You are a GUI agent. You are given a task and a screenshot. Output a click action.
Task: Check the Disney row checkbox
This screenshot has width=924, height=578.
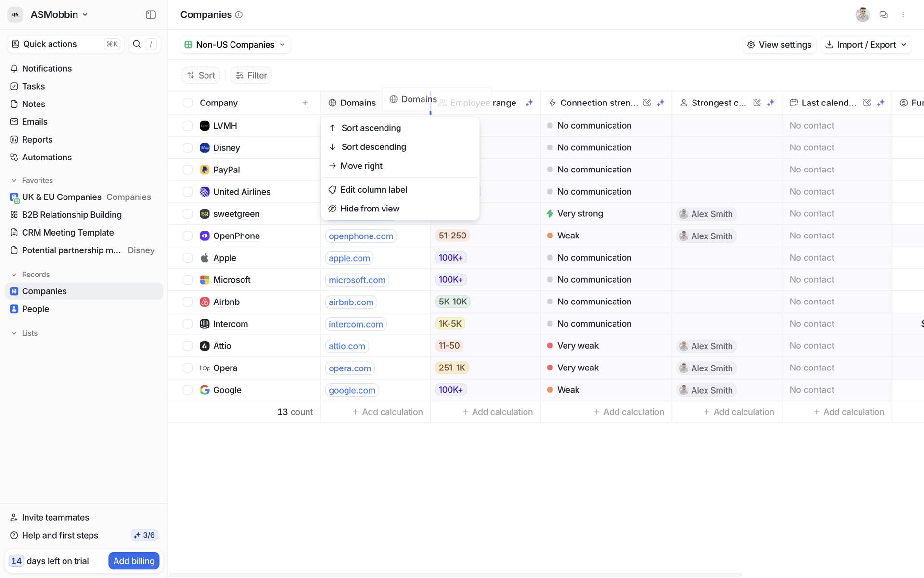[188, 148]
